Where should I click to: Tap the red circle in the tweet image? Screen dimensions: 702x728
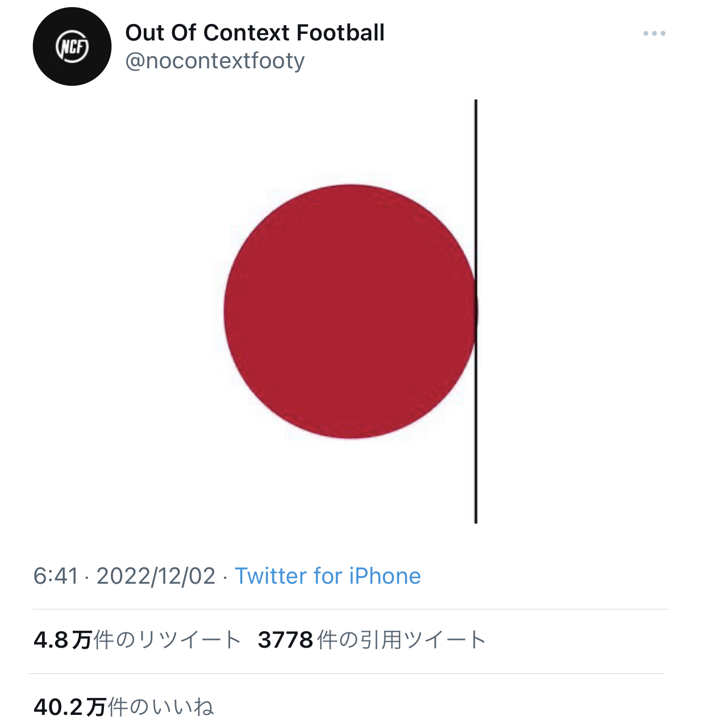coord(350,312)
